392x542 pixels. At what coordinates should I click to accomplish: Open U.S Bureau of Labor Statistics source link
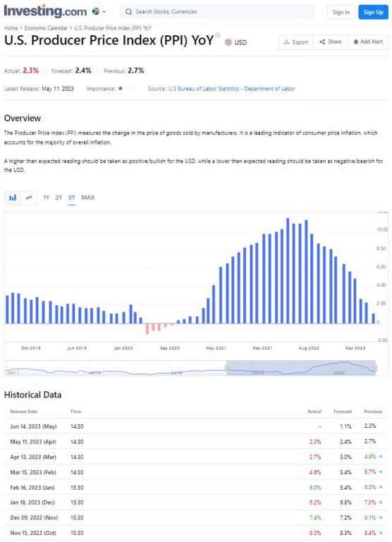(x=232, y=89)
